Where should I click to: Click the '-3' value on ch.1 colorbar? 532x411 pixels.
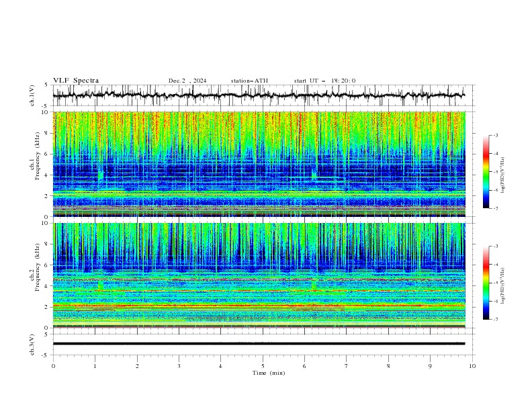coord(496,135)
